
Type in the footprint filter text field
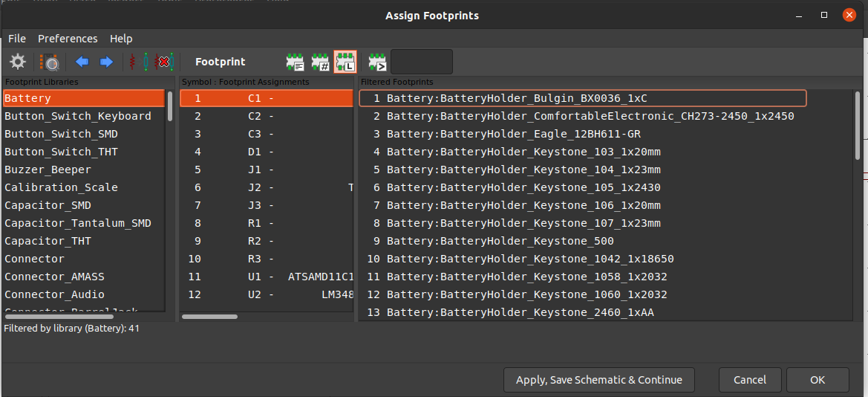pos(422,62)
